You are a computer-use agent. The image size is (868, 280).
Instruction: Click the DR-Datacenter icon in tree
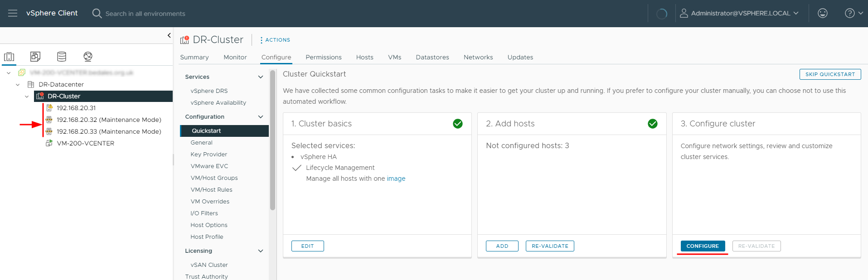31,84
